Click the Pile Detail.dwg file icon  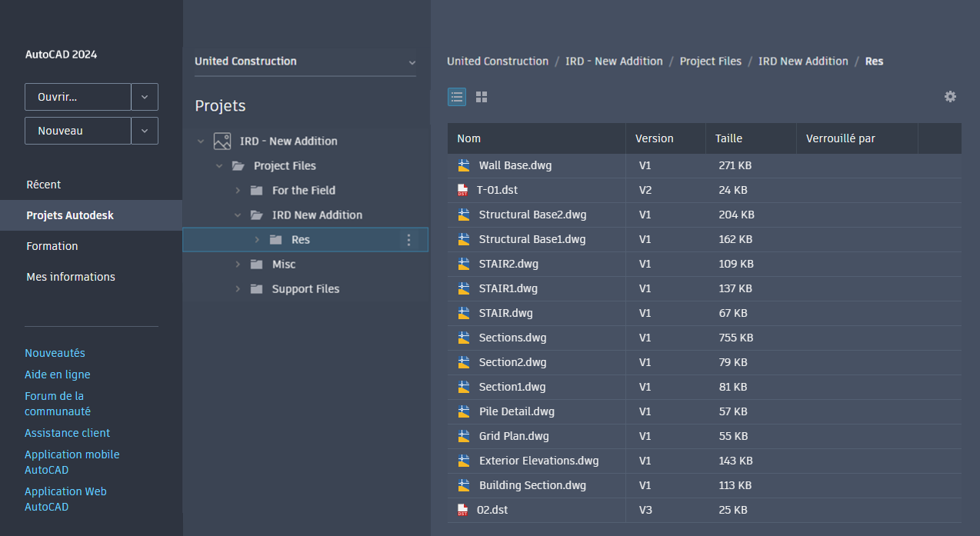pos(463,411)
